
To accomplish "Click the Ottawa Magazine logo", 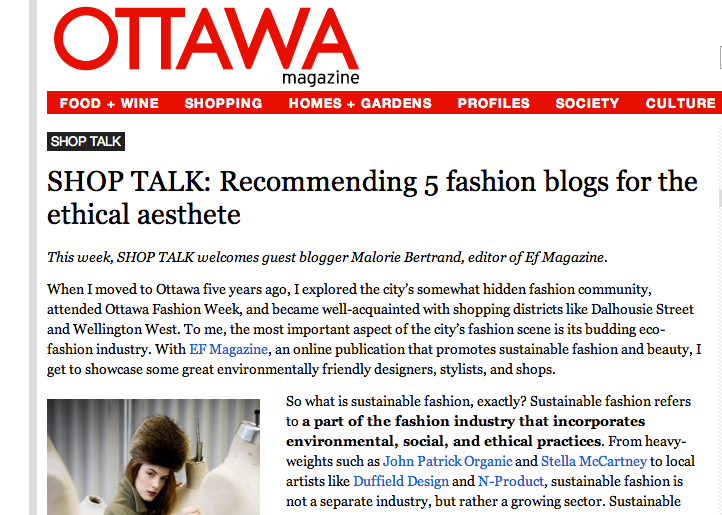I will click(x=206, y=47).
